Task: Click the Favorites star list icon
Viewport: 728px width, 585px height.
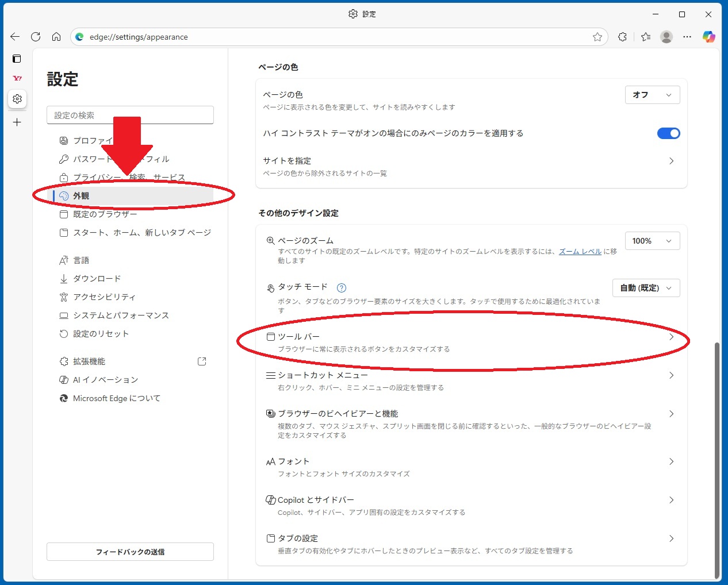Action: (646, 37)
